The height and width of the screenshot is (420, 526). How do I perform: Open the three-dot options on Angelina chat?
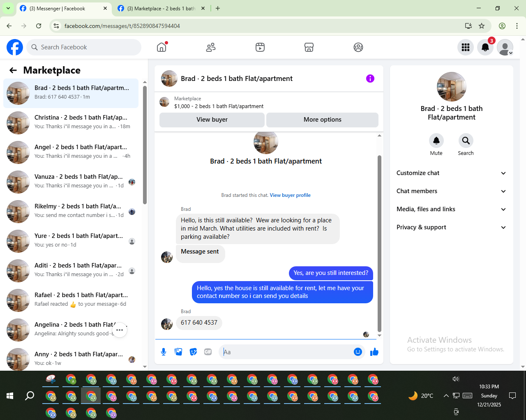pos(120,330)
